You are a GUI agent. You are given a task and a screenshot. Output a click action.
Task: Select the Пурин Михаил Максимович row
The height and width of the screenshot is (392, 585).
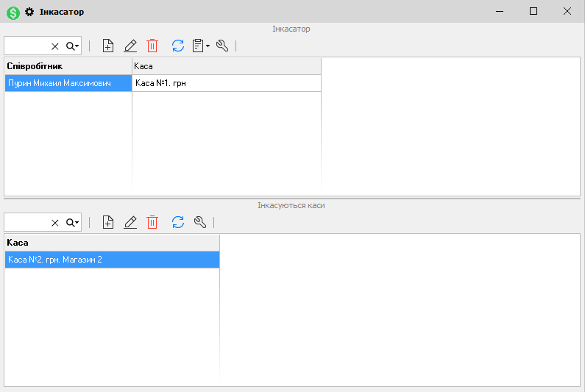click(x=68, y=83)
